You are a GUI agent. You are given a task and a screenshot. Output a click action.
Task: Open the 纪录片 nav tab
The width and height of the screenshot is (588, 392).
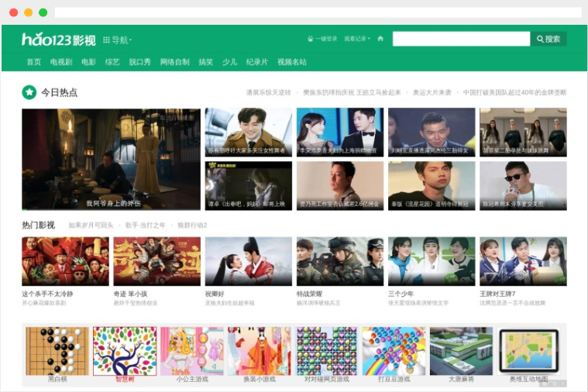click(257, 62)
